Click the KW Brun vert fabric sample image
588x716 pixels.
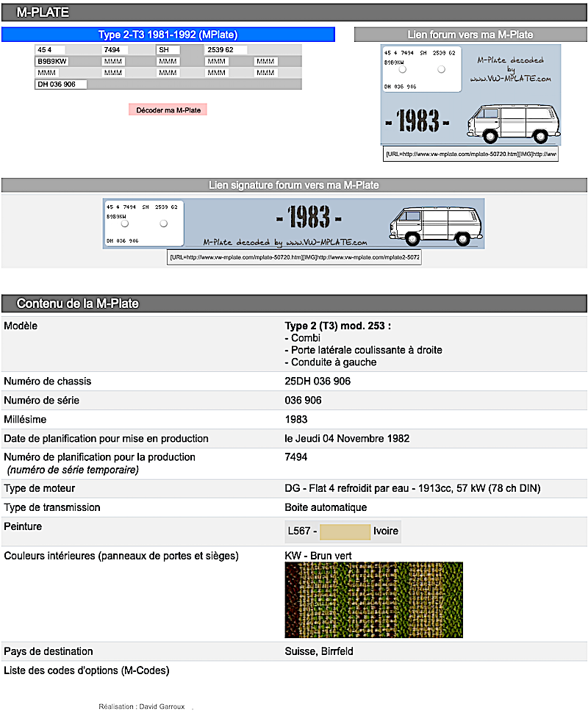pos(373,600)
